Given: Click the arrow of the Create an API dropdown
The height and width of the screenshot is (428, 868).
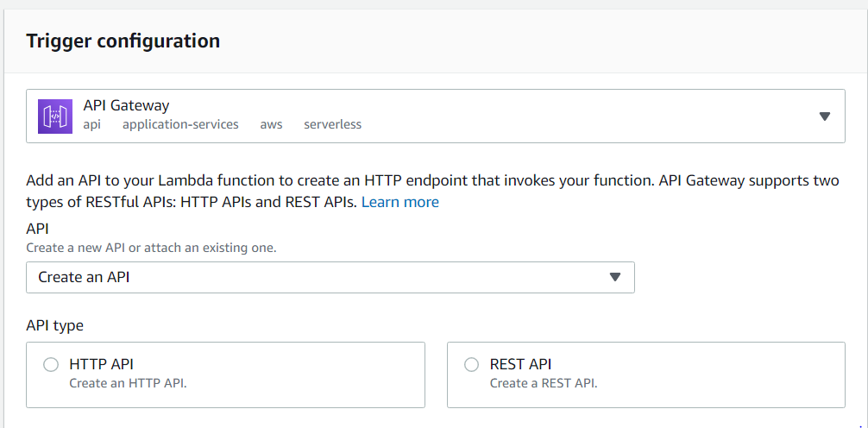Looking at the screenshot, I should (615, 277).
